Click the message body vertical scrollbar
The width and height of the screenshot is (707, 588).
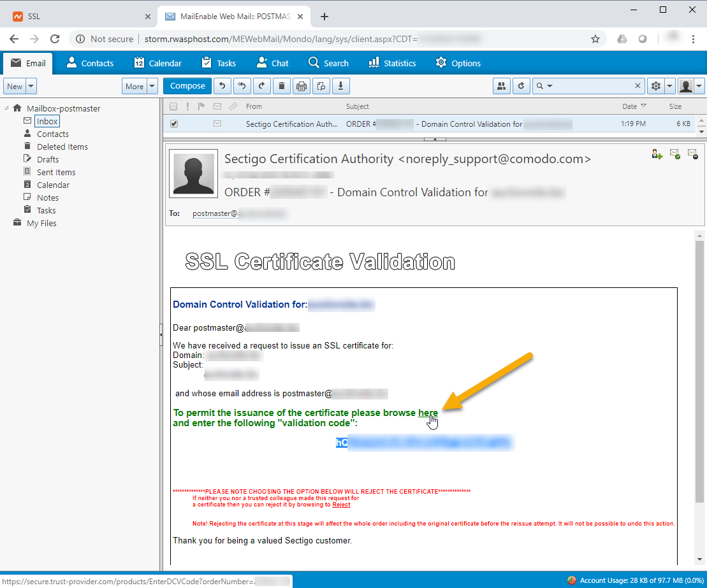pyautogui.click(x=699, y=371)
